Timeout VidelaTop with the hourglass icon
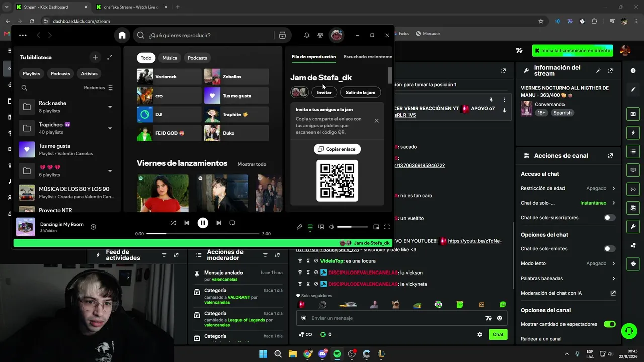Image resolution: width=644 pixels, height=362 pixels. (308, 261)
